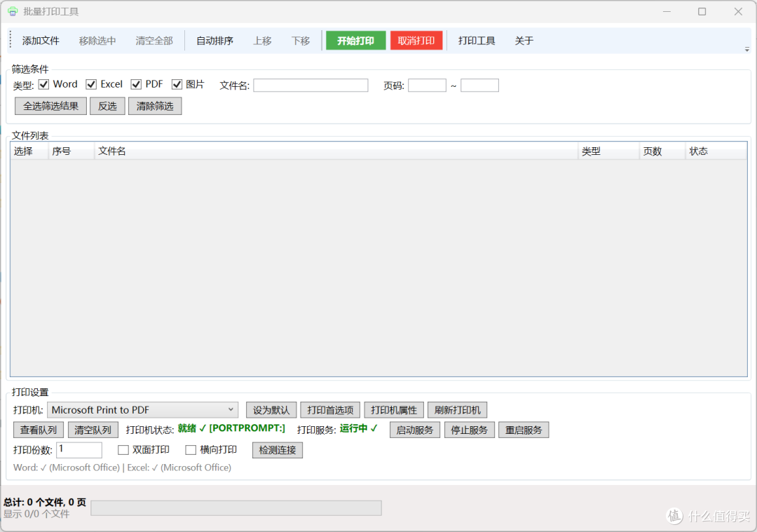Click the 文件名 filter input field
Image resolution: width=757 pixels, height=532 pixels.
[x=311, y=86]
